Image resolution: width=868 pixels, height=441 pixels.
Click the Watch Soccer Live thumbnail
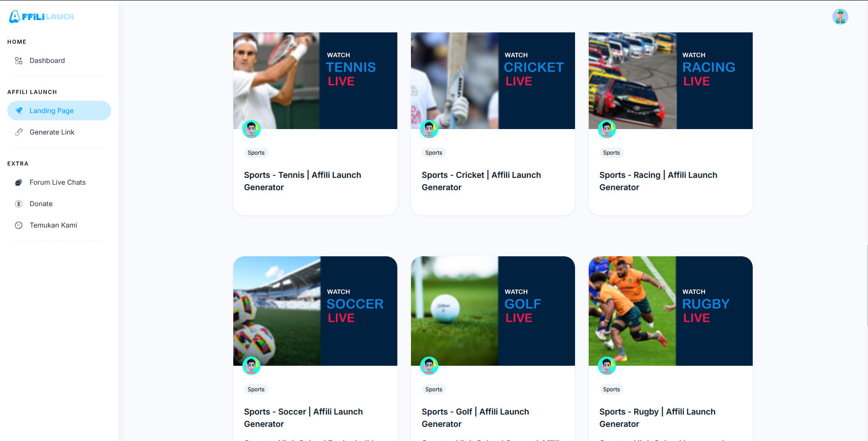pyautogui.click(x=315, y=311)
